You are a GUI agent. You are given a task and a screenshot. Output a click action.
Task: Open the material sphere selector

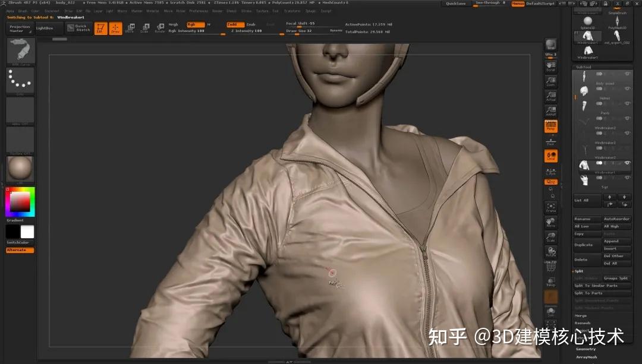click(20, 169)
